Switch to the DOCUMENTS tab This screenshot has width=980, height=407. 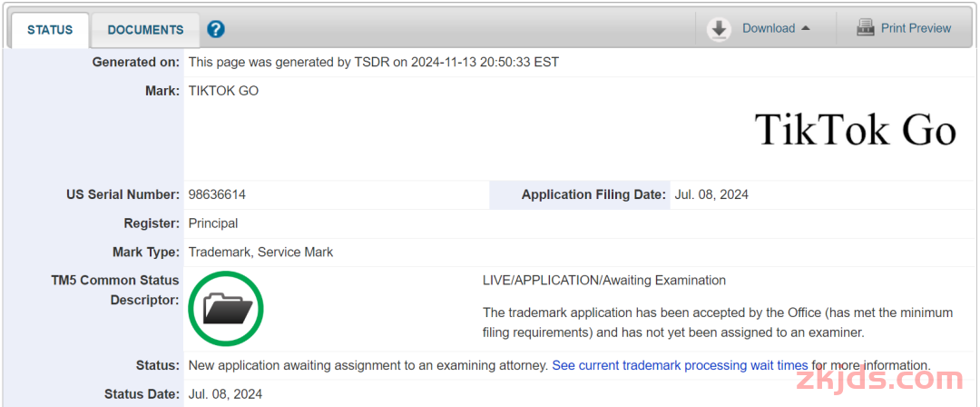pos(145,29)
